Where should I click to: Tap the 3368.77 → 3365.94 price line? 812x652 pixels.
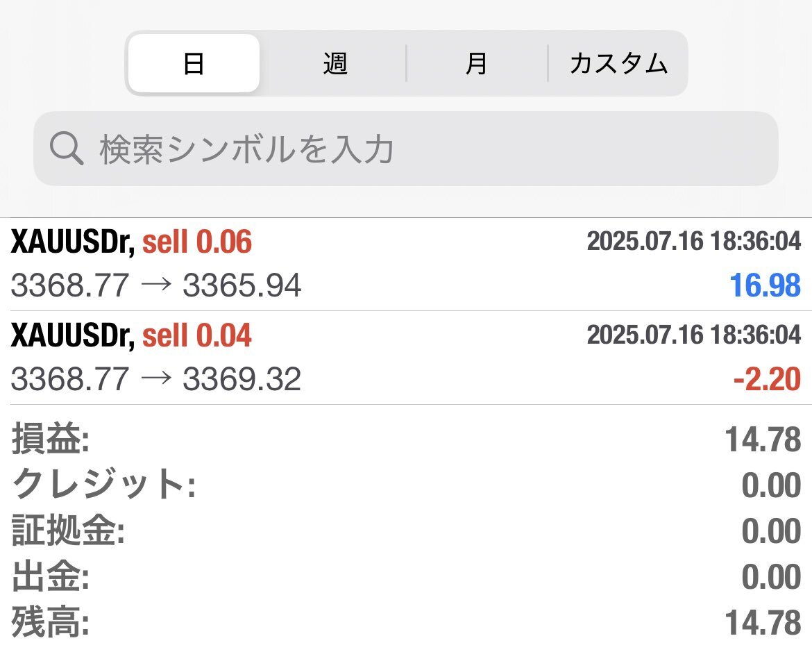coord(156,285)
